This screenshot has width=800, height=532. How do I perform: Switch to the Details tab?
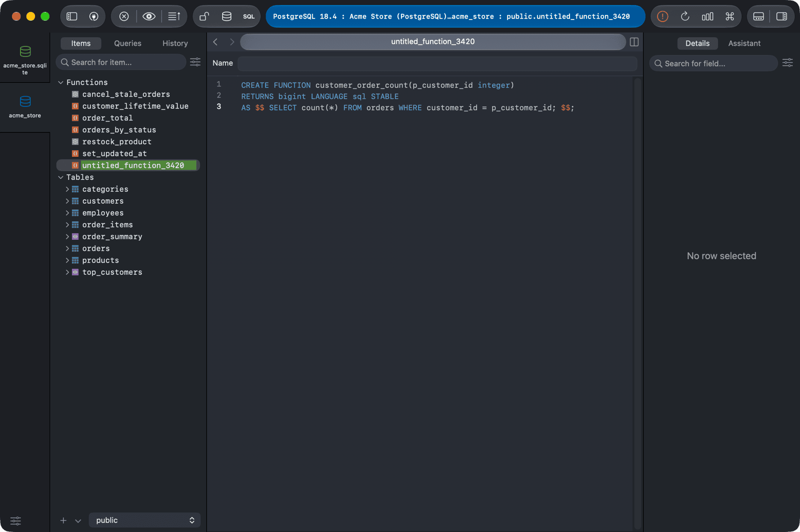coord(697,43)
